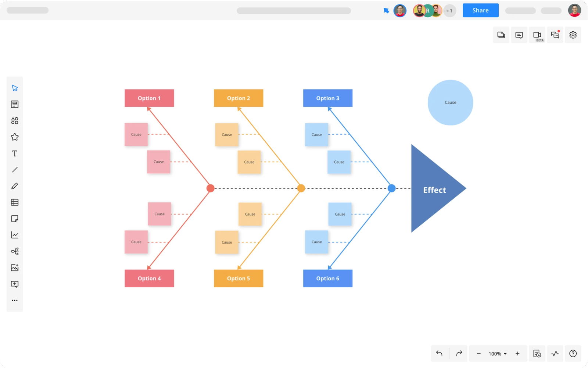Screen dimensions: 588x368
Task: Open the chart tool
Action: (x=15, y=235)
